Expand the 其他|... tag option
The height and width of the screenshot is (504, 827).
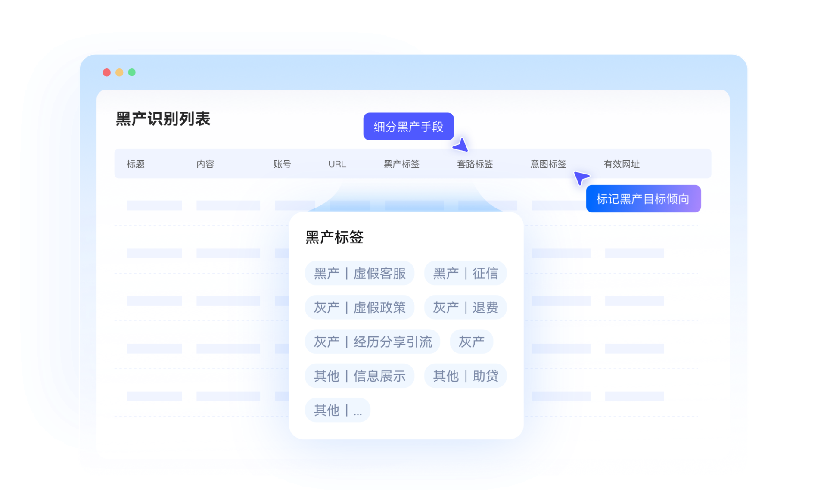(338, 410)
